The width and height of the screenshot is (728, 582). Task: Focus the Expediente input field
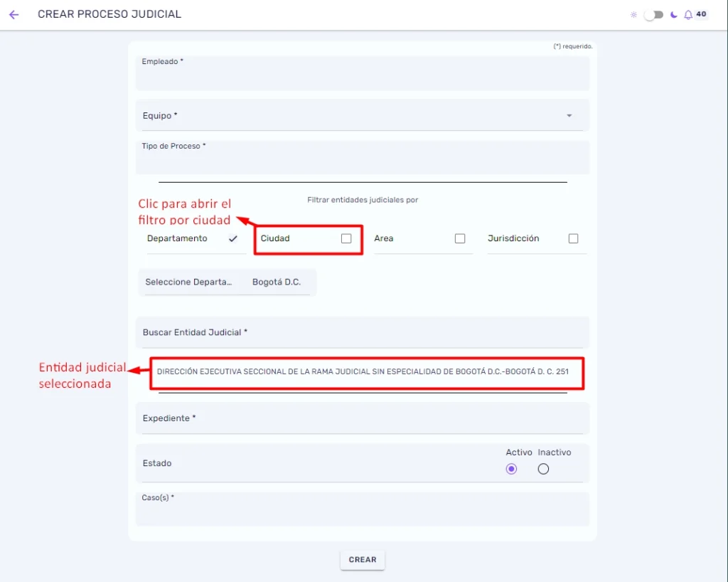363,418
